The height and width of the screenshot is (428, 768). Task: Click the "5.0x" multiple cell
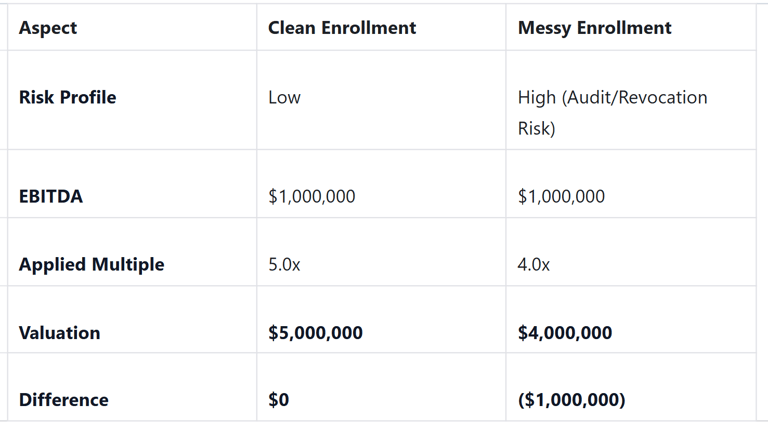[x=284, y=265]
